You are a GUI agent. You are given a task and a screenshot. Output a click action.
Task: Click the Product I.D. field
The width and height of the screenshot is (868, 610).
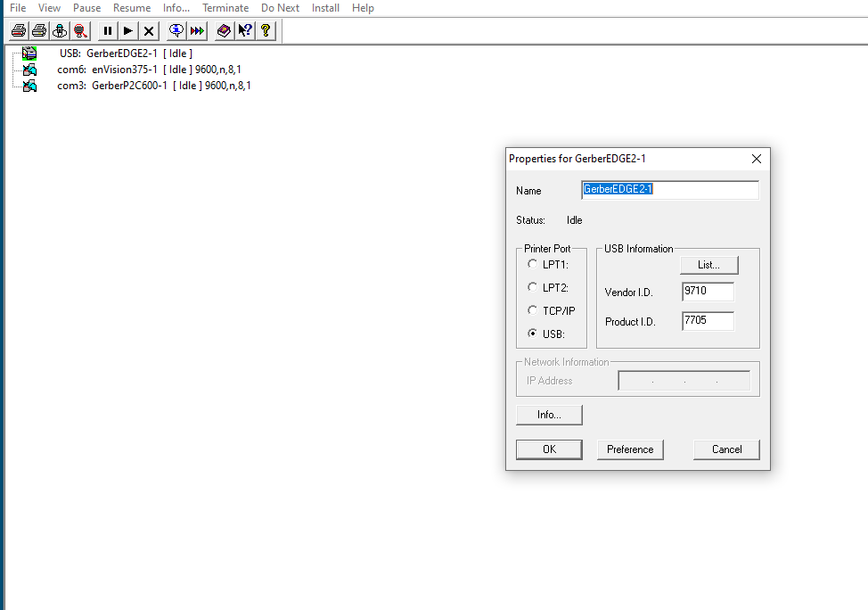pyautogui.click(x=708, y=321)
